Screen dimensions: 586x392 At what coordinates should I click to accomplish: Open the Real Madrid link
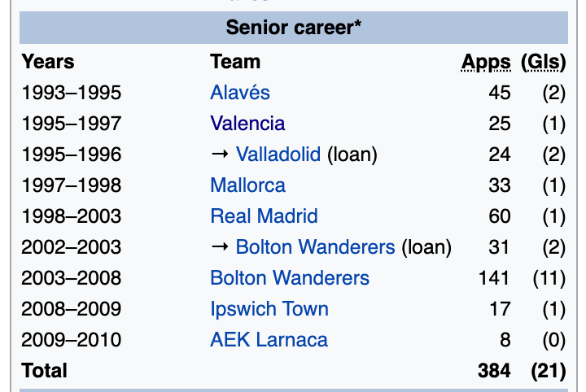pyautogui.click(x=264, y=216)
